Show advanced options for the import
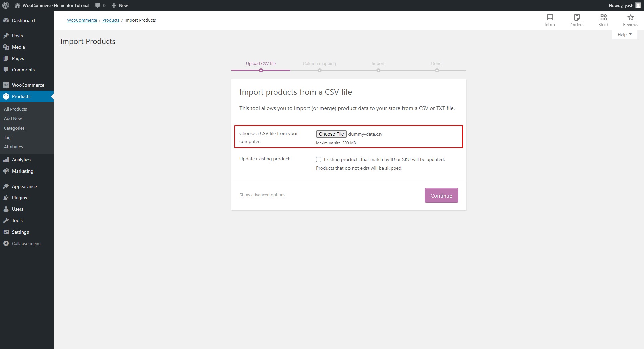This screenshot has height=349, width=644. (x=262, y=195)
